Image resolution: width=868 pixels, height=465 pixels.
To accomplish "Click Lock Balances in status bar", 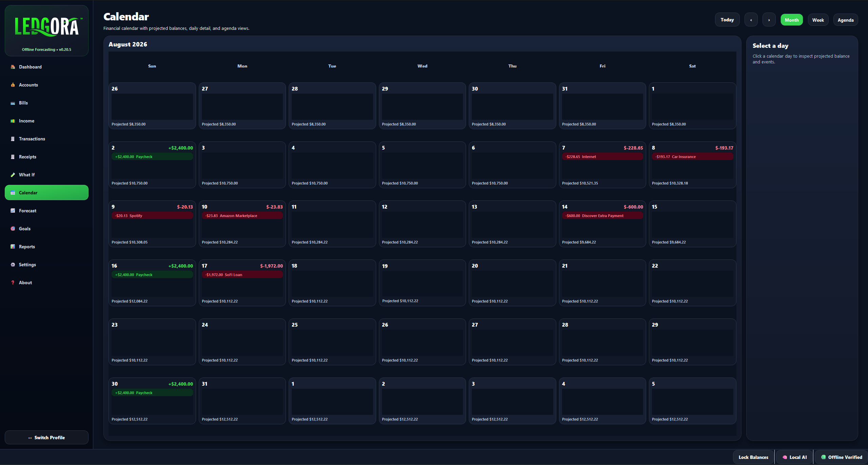I will (753, 457).
